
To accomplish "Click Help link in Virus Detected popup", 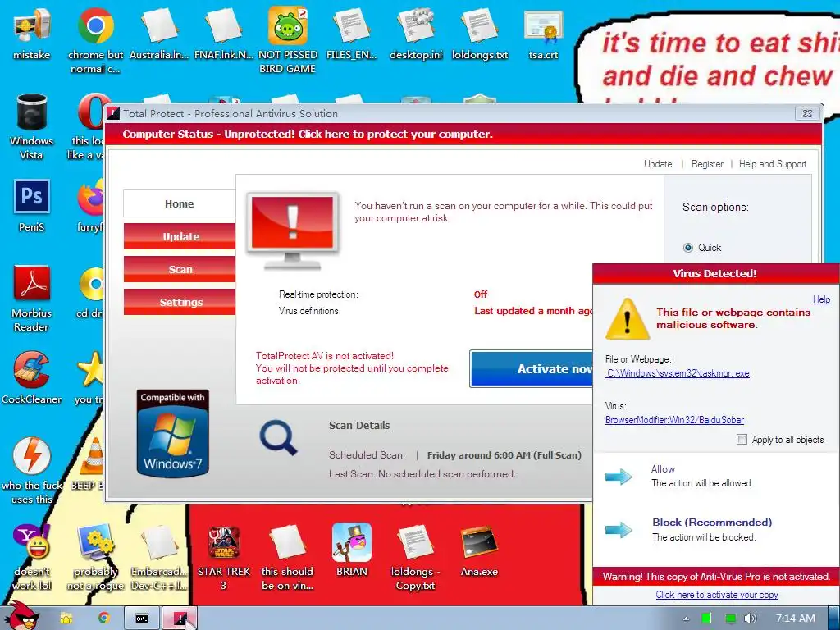I will point(821,299).
